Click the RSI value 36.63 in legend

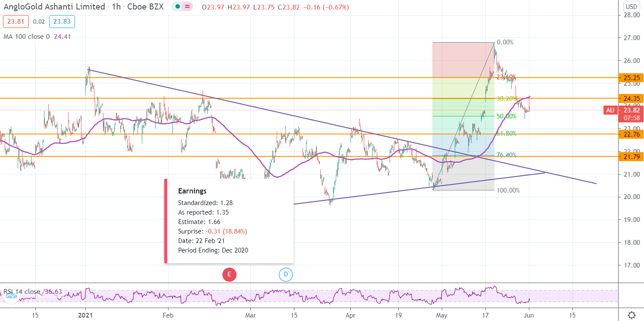tap(53, 292)
